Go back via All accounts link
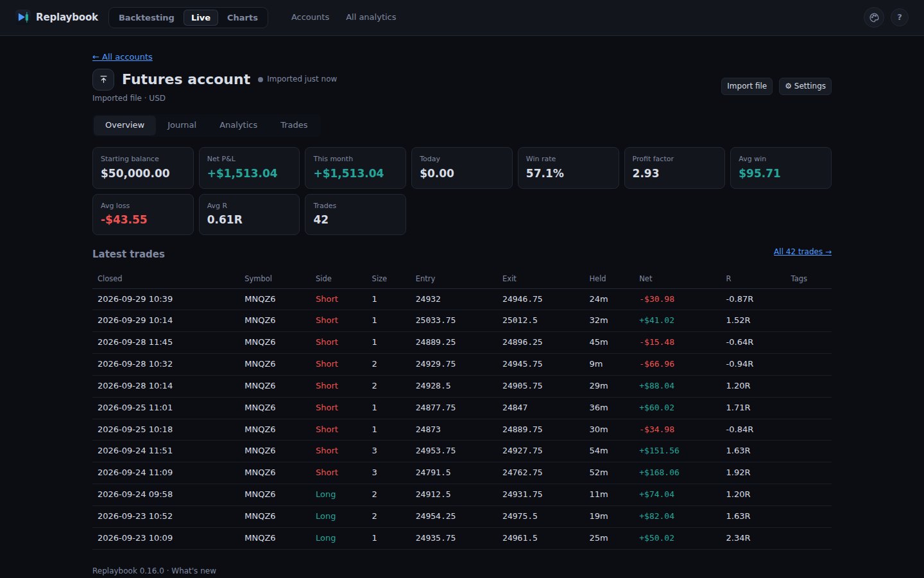Viewport: 924px width, 578px height. coord(123,57)
